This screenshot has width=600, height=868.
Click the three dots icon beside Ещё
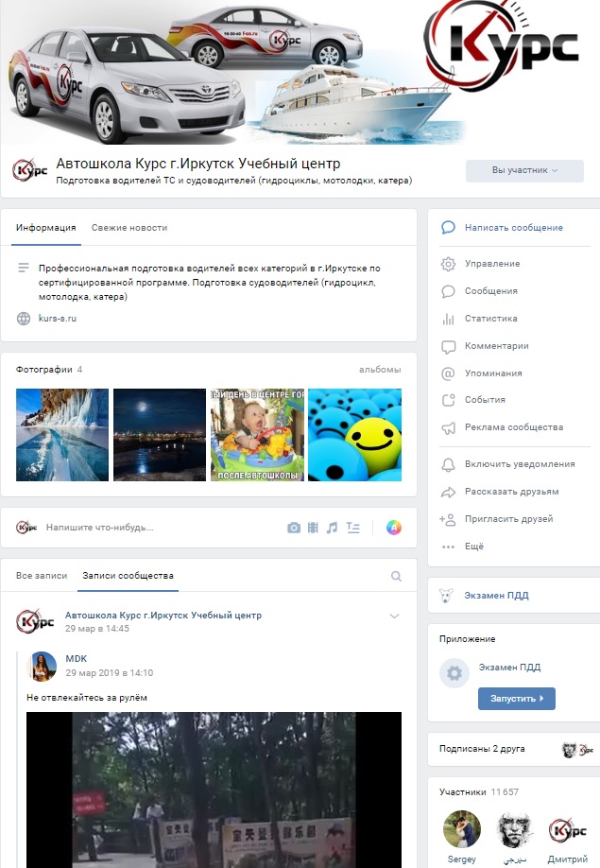coord(448,547)
